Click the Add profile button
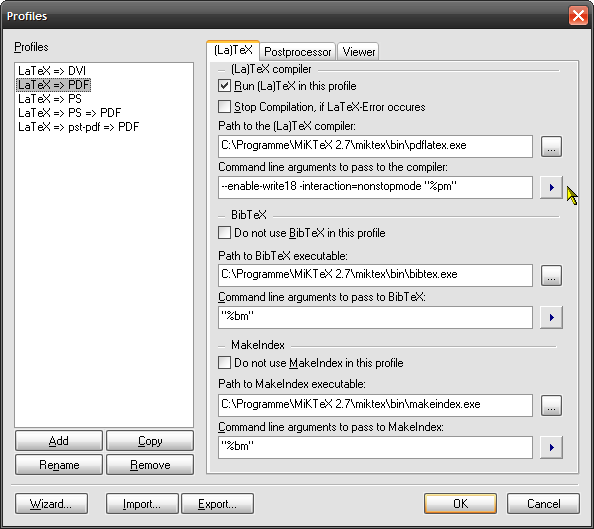 pos(59,441)
